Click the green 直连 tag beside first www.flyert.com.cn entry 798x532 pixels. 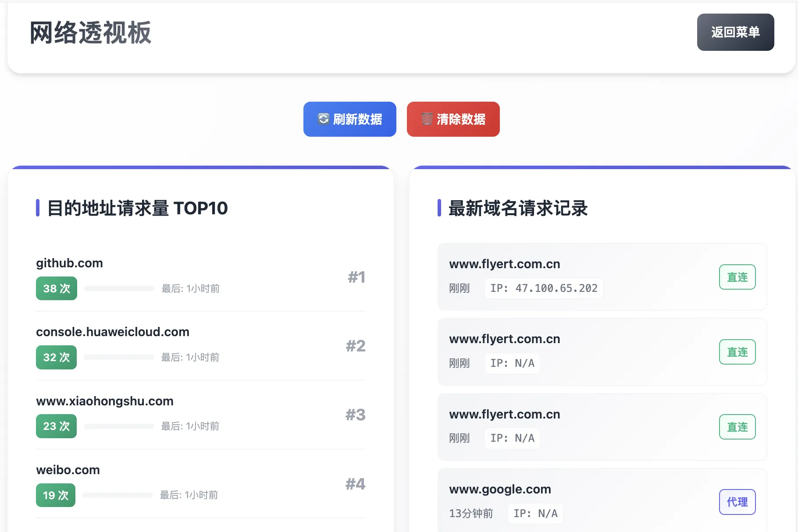tap(737, 277)
